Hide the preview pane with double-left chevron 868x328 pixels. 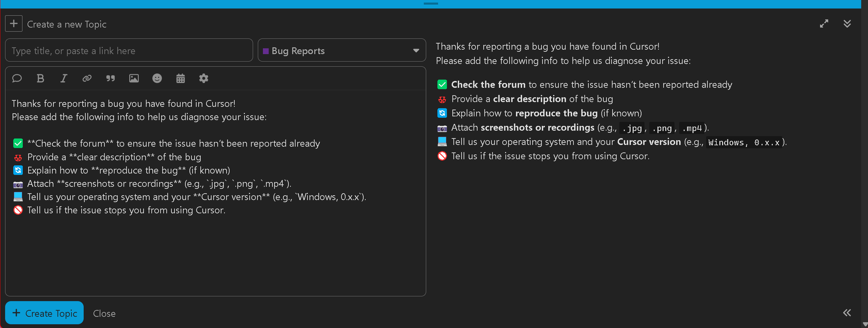(847, 313)
